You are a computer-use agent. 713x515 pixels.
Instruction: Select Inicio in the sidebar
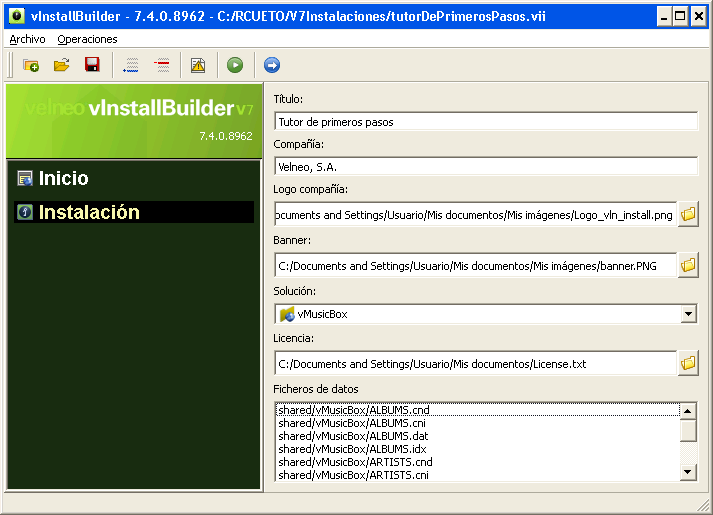click(x=134, y=178)
